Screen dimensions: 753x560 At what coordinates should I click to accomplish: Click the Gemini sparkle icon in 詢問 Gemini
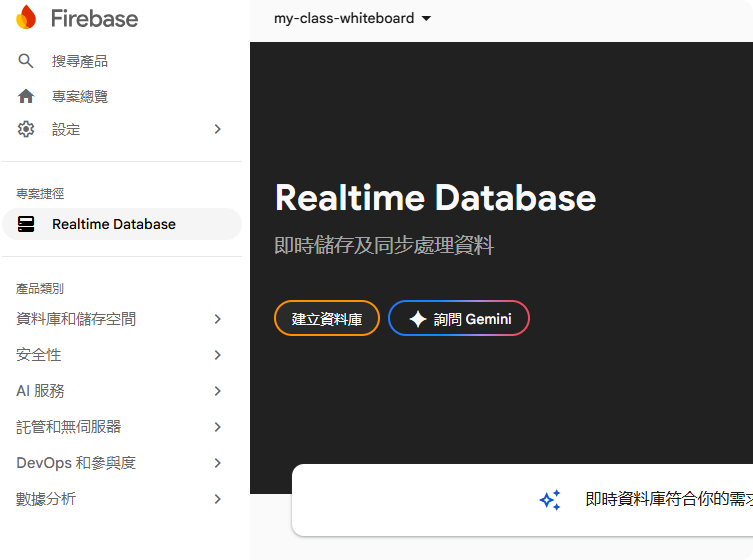click(x=417, y=319)
